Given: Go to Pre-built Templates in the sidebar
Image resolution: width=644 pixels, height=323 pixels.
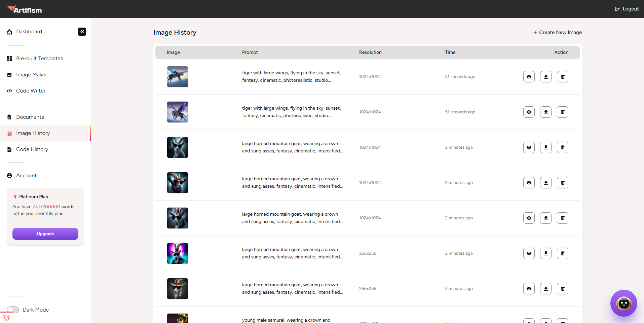Looking at the screenshot, I should [39, 59].
